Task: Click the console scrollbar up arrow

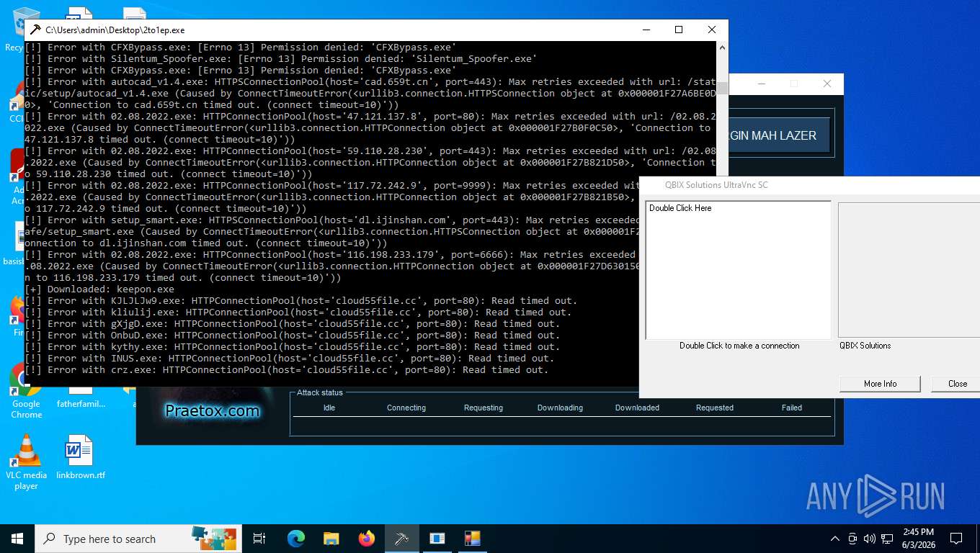Action: pyautogui.click(x=722, y=47)
